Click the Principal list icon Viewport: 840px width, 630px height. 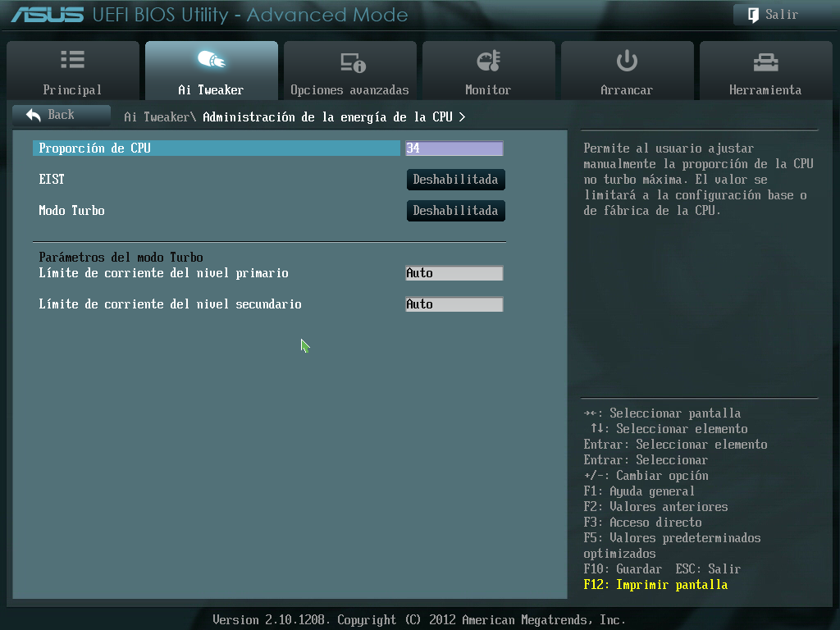[x=73, y=59]
